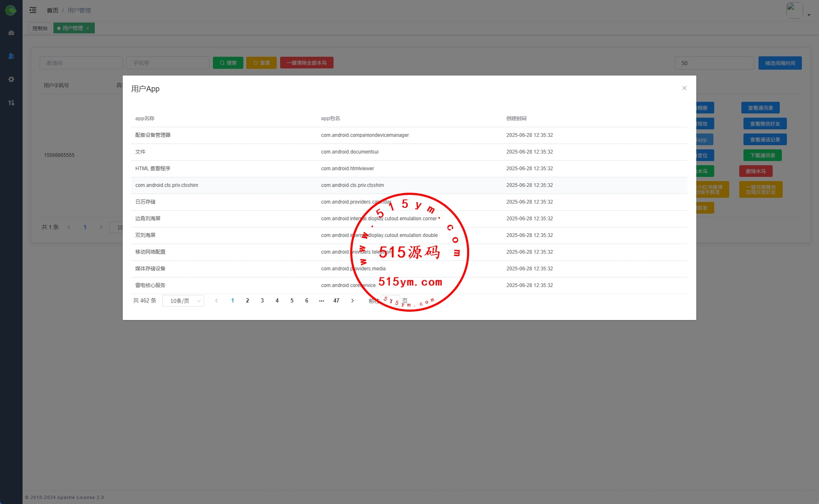Click the green logo at top-left
Screen dimensions: 819x504
coord(11,10)
